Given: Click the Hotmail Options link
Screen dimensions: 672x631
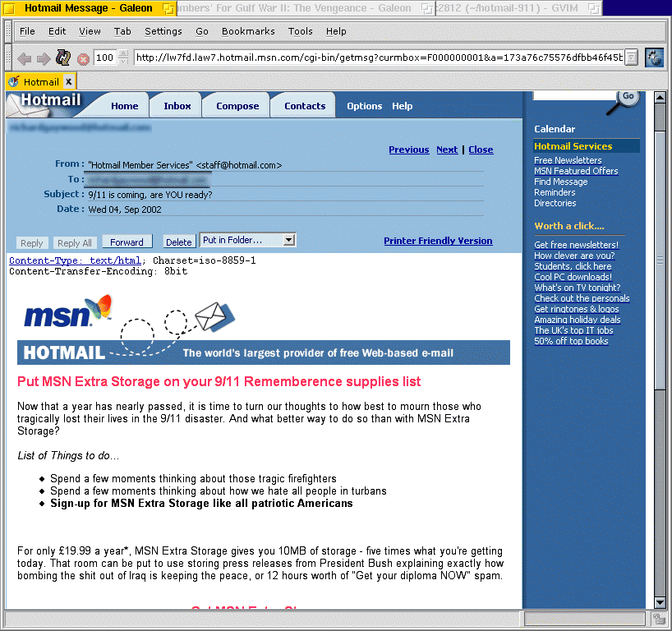Looking at the screenshot, I should [364, 106].
